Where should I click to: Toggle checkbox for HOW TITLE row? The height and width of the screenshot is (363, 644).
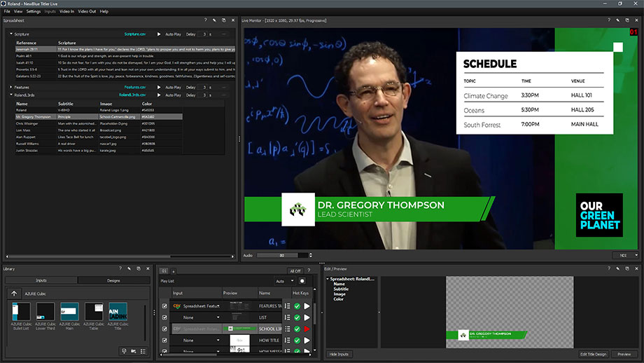tap(164, 341)
